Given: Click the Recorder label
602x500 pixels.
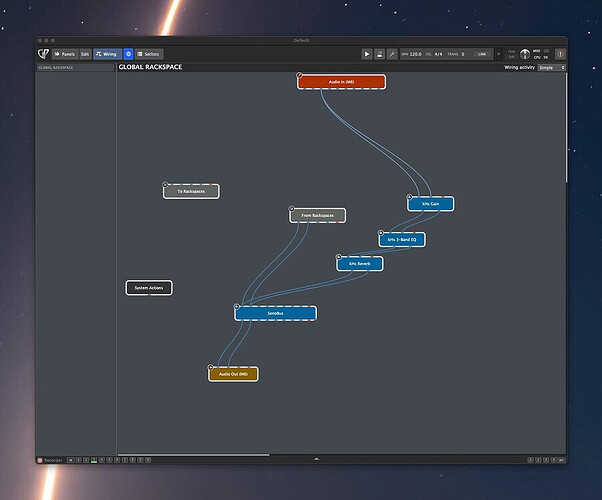Looking at the screenshot, I should pos(53,460).
